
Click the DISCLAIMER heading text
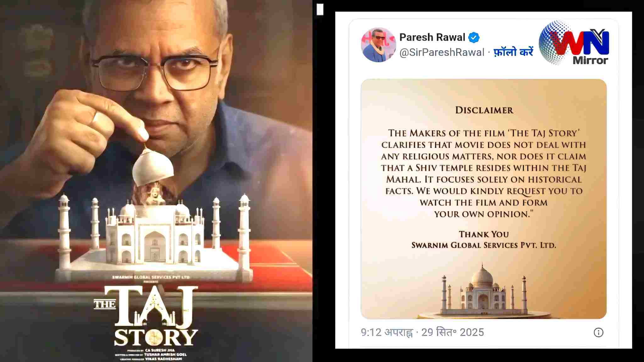[x=484, y=110]
